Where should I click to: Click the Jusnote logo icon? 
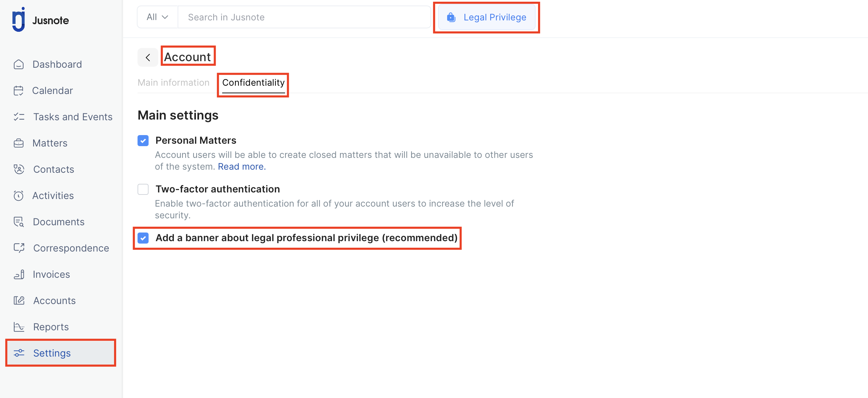pos(19,20)
